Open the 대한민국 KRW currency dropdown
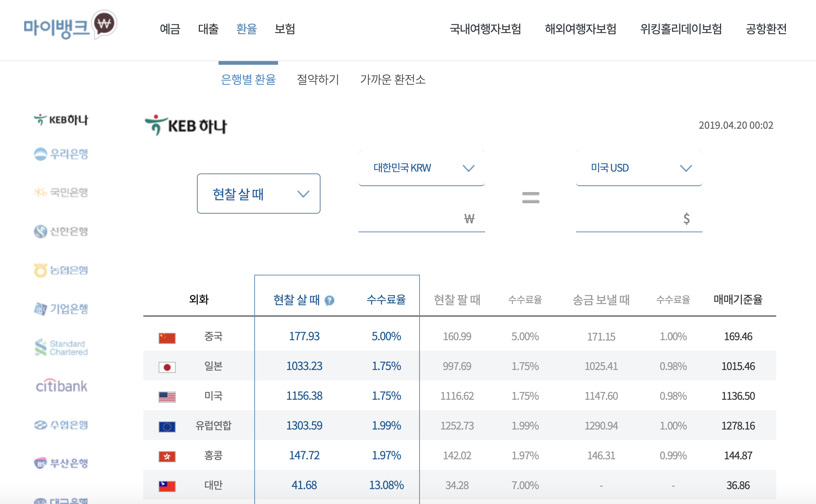The image size is (816, 504). pyautogui.click(x=421, y=168)
